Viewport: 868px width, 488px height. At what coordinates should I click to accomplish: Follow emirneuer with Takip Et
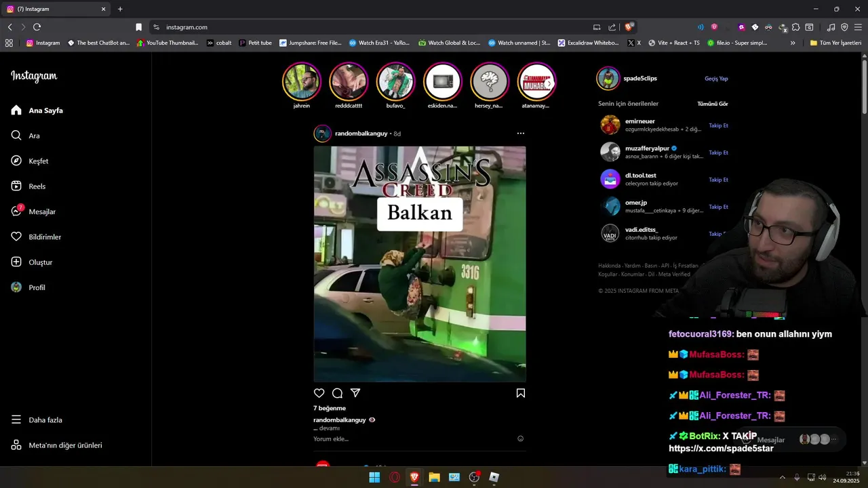pyautogui.click(x=718, y=125)
